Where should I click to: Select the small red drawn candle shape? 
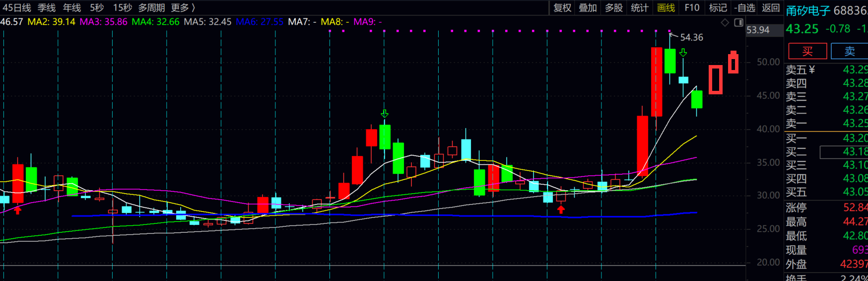tap(733, 63)
